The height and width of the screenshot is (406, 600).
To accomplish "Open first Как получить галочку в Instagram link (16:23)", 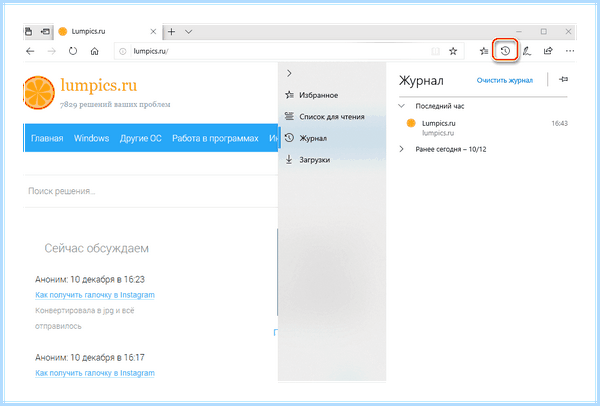I will click(x=95, y=295).
